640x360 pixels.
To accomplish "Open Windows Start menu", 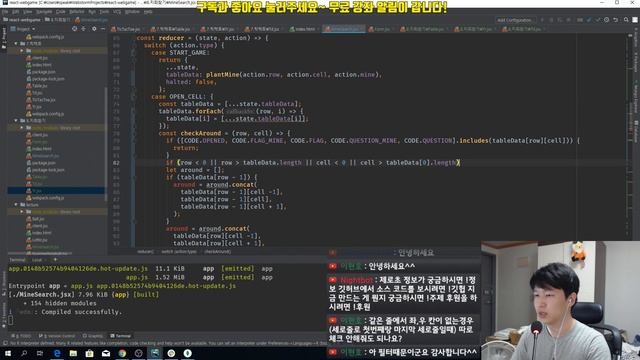I will point(8,353).
